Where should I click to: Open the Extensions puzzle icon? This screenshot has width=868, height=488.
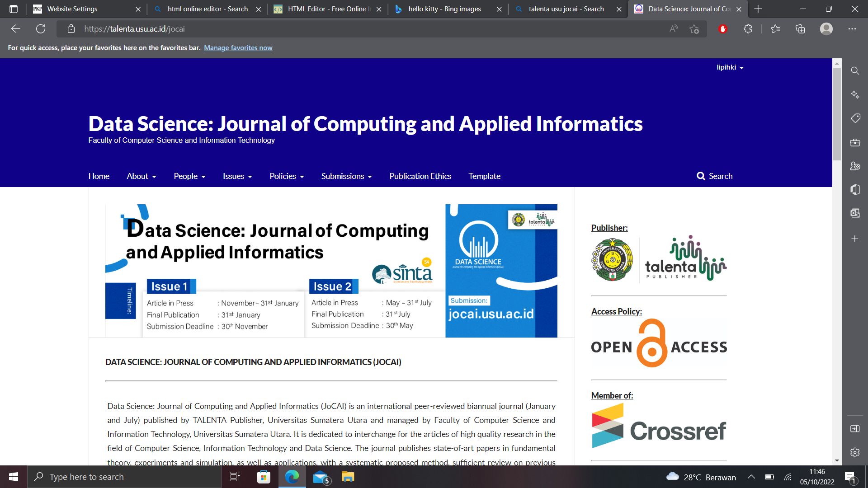(748, 29)
